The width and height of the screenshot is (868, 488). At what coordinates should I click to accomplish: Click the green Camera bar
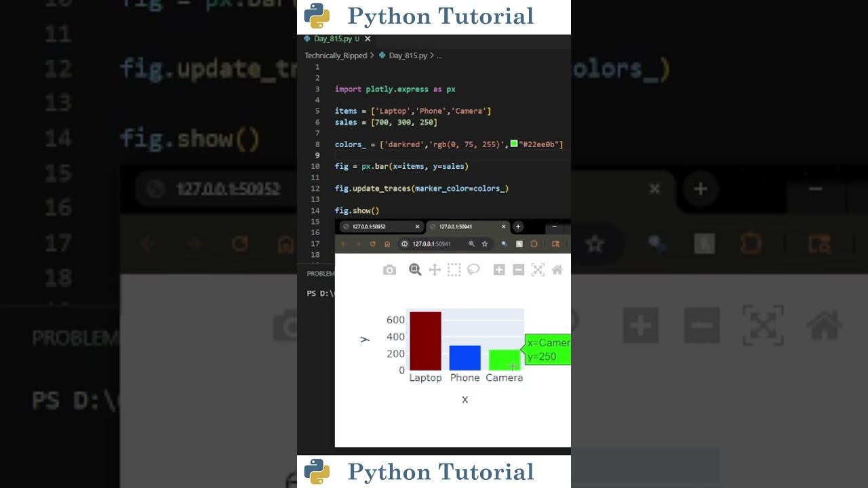click(x=505, y=360)
